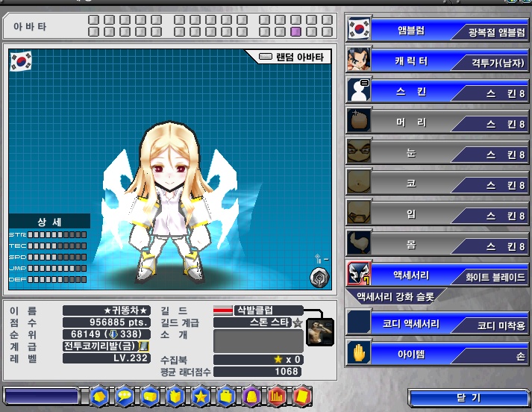Screen dimensions: 532x412
Task: Open the 광복절 앰블럼 emblem selection
Action: [x=492, y=33]
